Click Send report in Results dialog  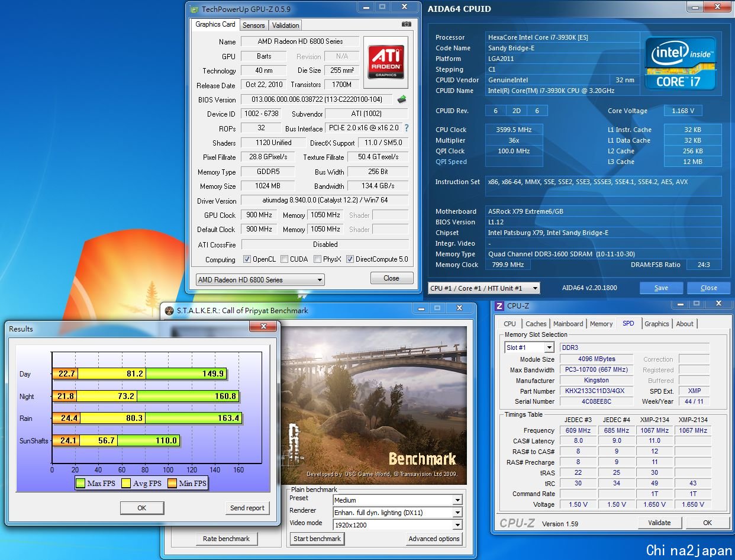click(x=247, y=508)
